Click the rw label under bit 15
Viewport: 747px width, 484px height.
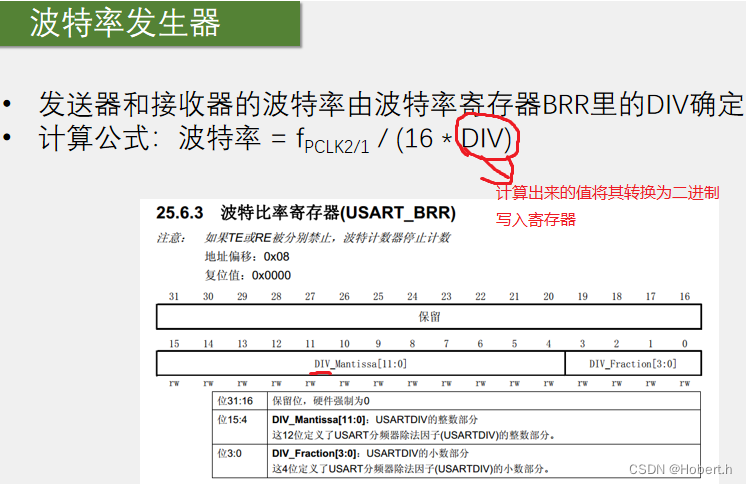[x=174, y=383]
